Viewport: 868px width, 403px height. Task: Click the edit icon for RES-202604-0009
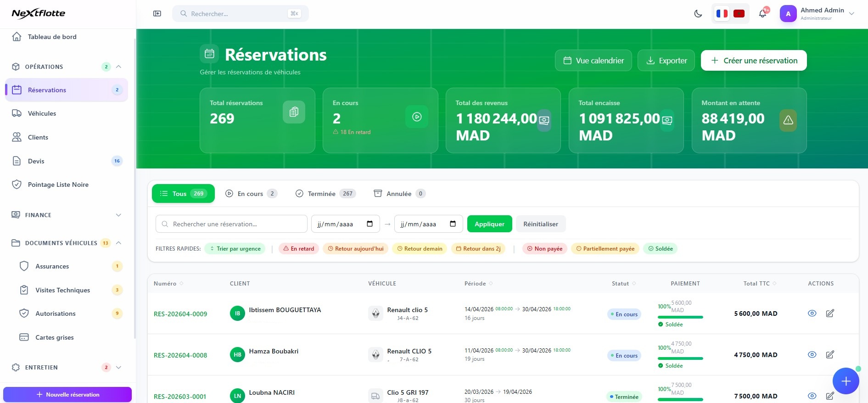[830, 313]
